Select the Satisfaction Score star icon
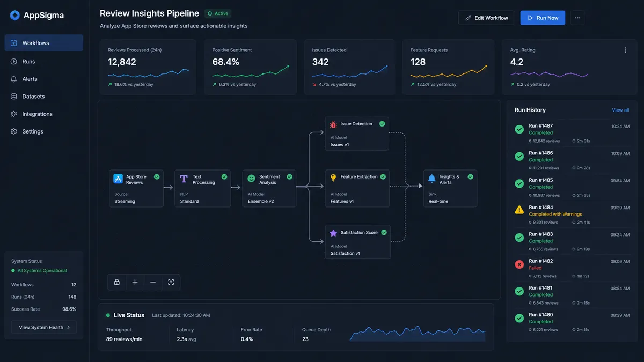This screenshot has width=644, height=362. [333, 233]
